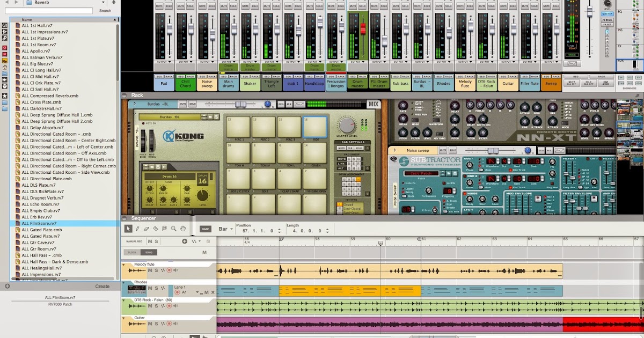Select the Magnify tool in sequencer

174,229
